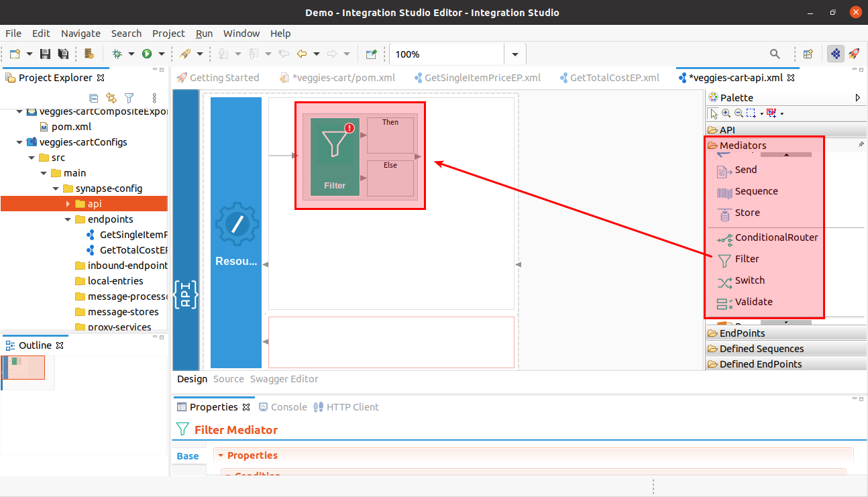Select the Sequence mediator in palette
The width and height of the screenshot is (868, 497).
[x=748, y=192]
